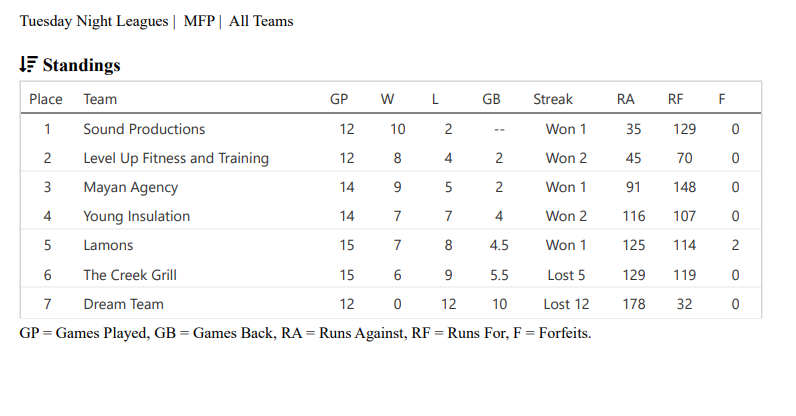Click the MFP breadcrumb link
The width and height of the screenshot is (796, 416).
[198, 21]
